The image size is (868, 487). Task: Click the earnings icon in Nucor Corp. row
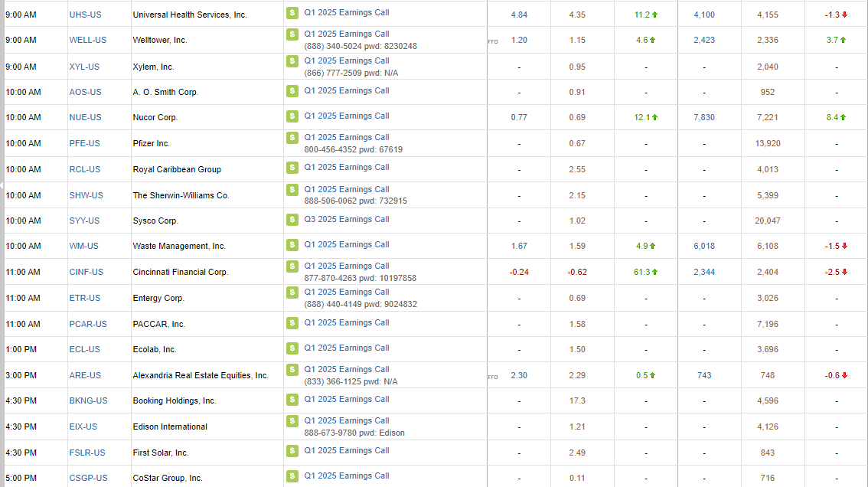click(292, 116)
